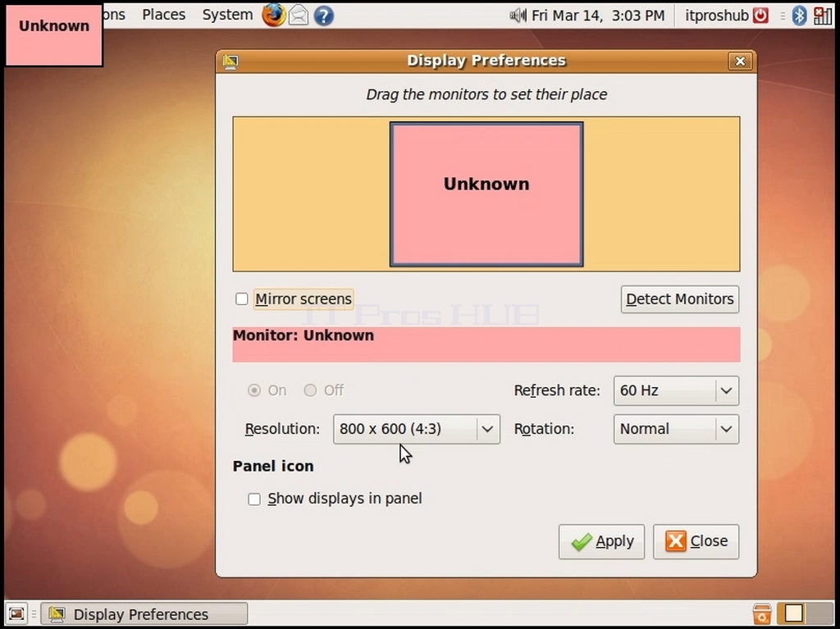Click the red power shutdown icon
Viewport: 840px width, 629px height.
coord(760,16)
